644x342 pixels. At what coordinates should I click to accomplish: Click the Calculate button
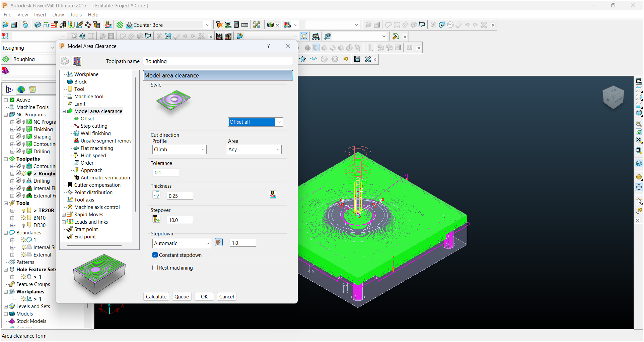[x=156, y=296]
